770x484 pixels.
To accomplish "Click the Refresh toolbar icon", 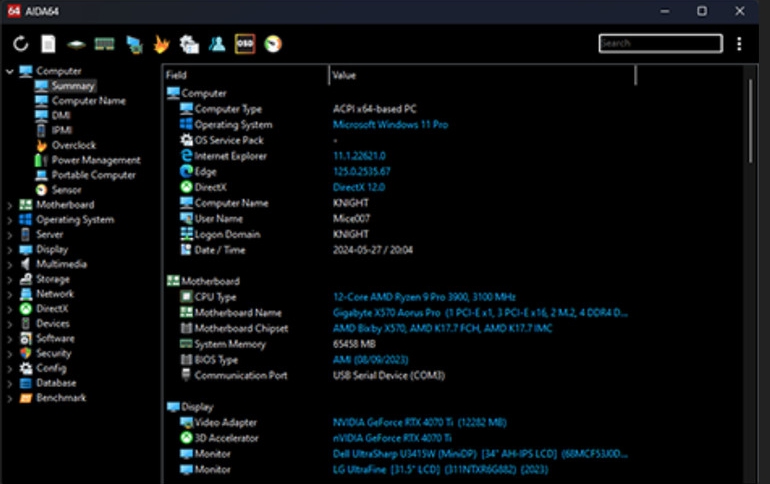I will (x=21, y=44).
